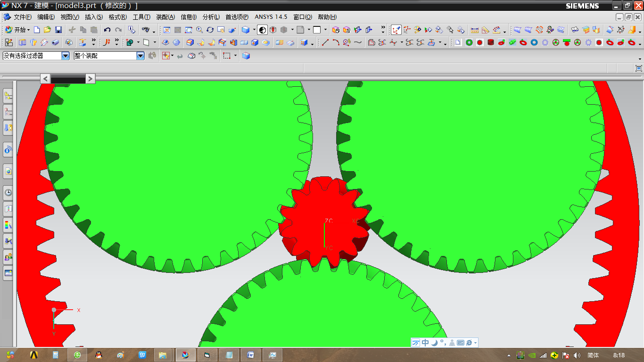Expand more buttons chevron near assemblies icons
644x362 pixels.
tap(383, 29)
